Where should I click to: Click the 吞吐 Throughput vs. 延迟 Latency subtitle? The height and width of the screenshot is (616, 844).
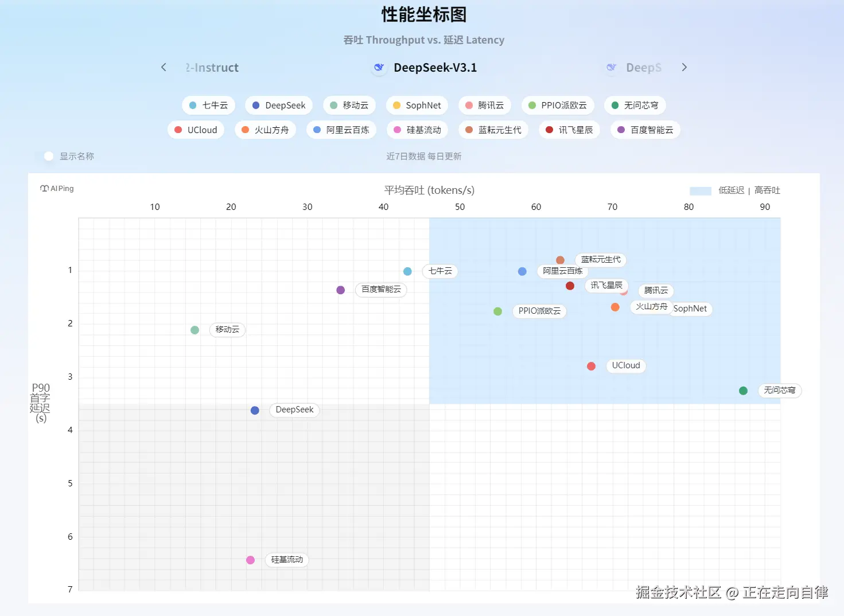pos(424,40)
